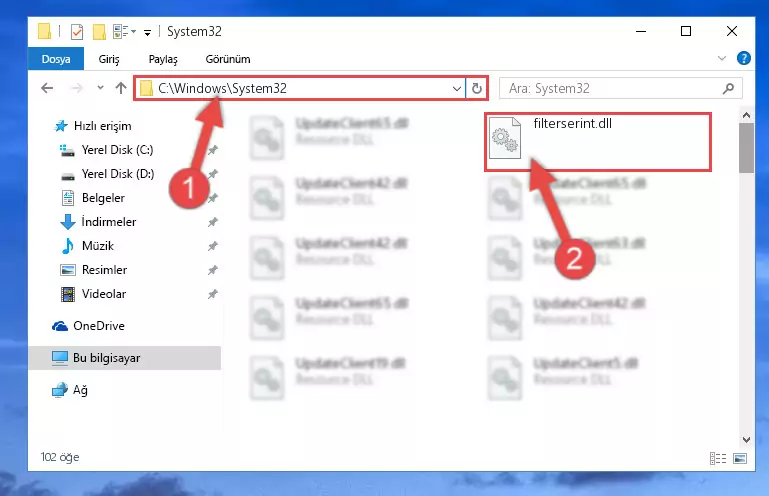Select Ağ network in navigation pane
This screenshot has height=496, width=769.
pos(70,390)
